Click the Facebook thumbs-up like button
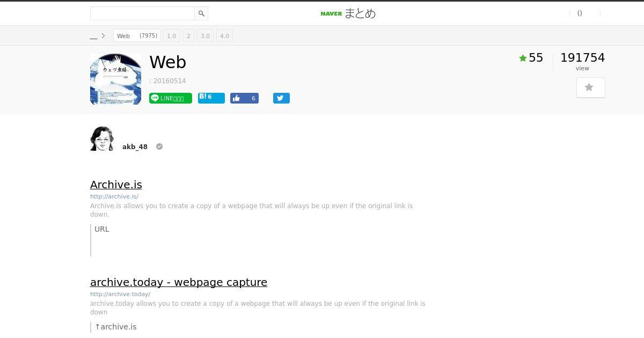The image size is (644, 338). (244, 98)
